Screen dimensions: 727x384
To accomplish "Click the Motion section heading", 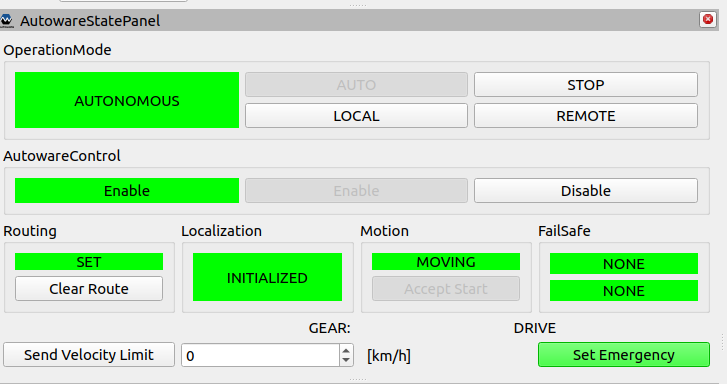I will (385, 231).
